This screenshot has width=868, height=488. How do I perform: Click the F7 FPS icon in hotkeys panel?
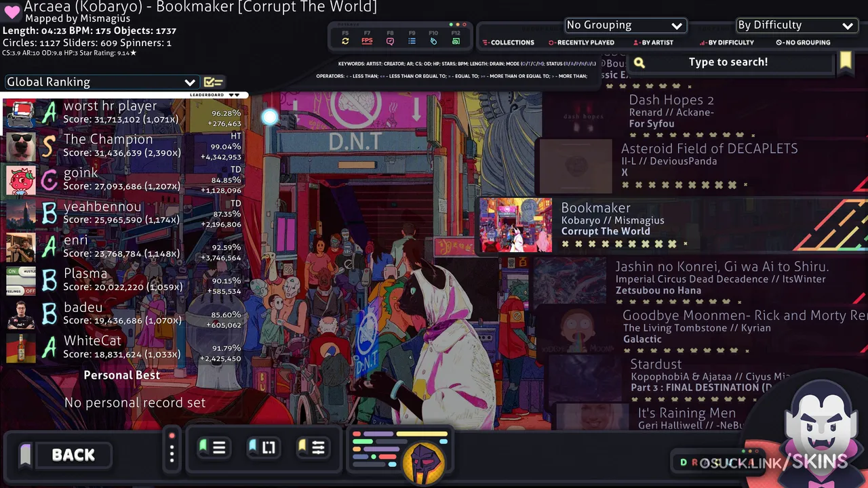[367, 41]
